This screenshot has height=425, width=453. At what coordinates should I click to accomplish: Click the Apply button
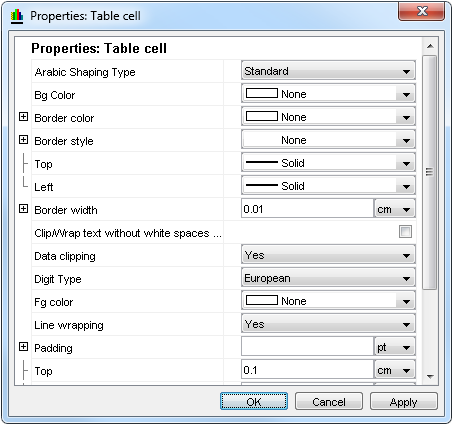[404, 402]
